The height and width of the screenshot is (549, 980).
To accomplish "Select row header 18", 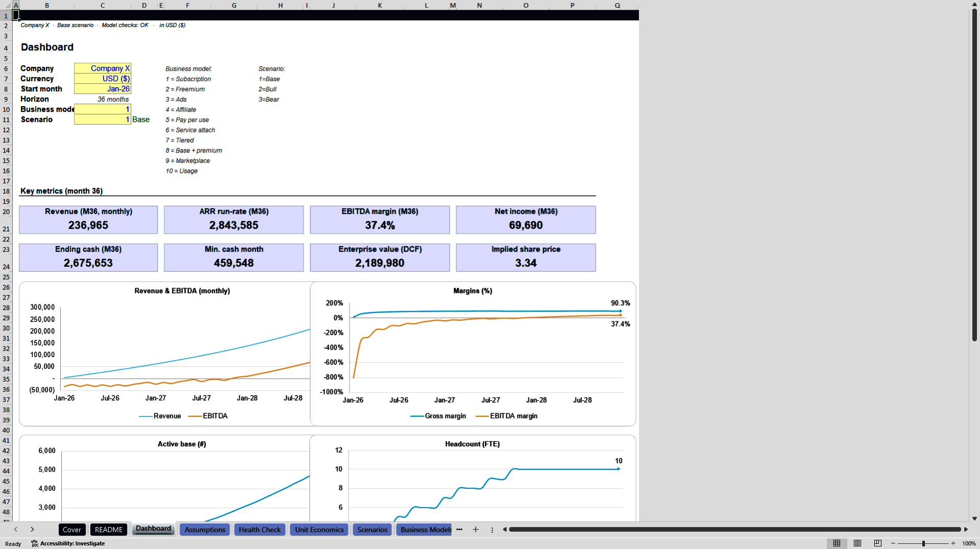I will coord(6,191).
